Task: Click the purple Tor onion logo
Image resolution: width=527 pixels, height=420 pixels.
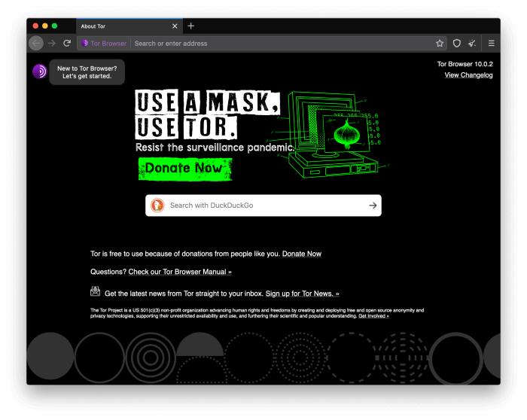Action: [x=40, y=72]
